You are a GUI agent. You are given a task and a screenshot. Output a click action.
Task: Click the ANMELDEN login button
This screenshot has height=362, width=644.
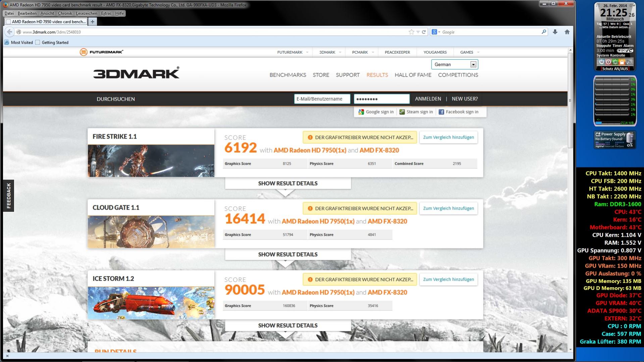coord(428,99)
